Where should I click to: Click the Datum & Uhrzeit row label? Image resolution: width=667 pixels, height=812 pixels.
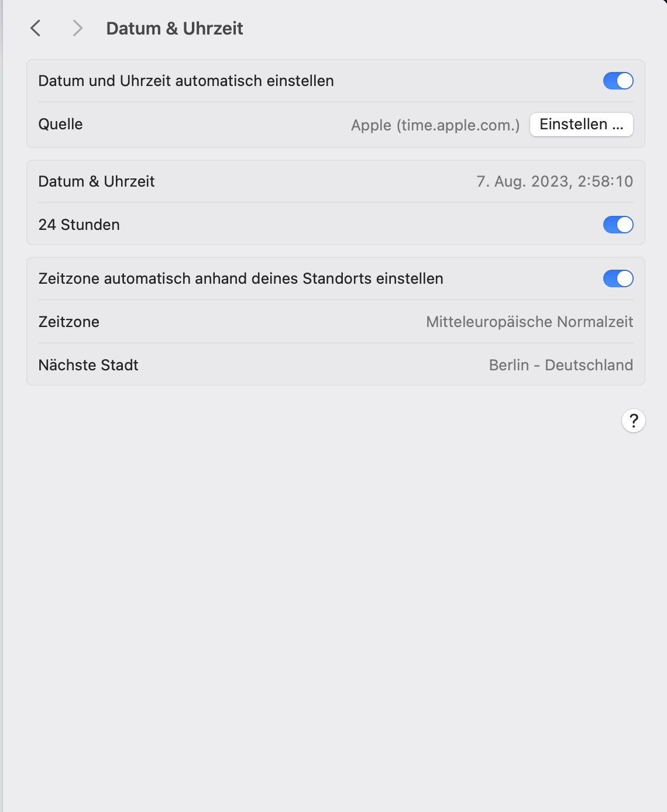click(x=97, y=181)
